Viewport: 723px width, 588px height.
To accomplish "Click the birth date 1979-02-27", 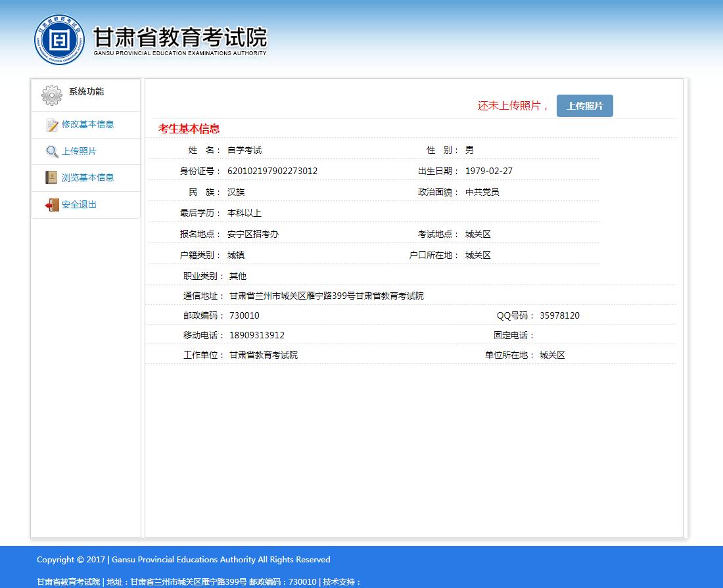I will click(x=489, y=171).
